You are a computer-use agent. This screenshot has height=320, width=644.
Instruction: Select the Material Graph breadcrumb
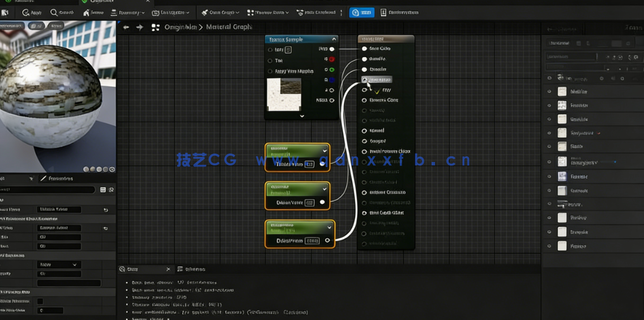click(x=229, y=27)
